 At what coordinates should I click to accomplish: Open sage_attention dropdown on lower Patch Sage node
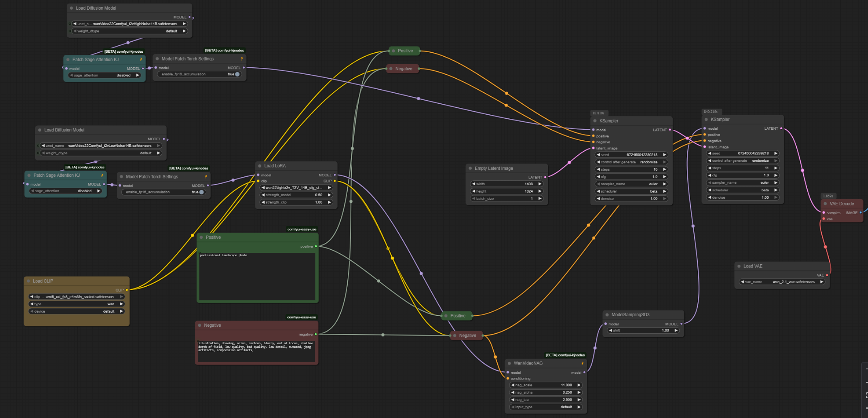(x=66, y=191)
